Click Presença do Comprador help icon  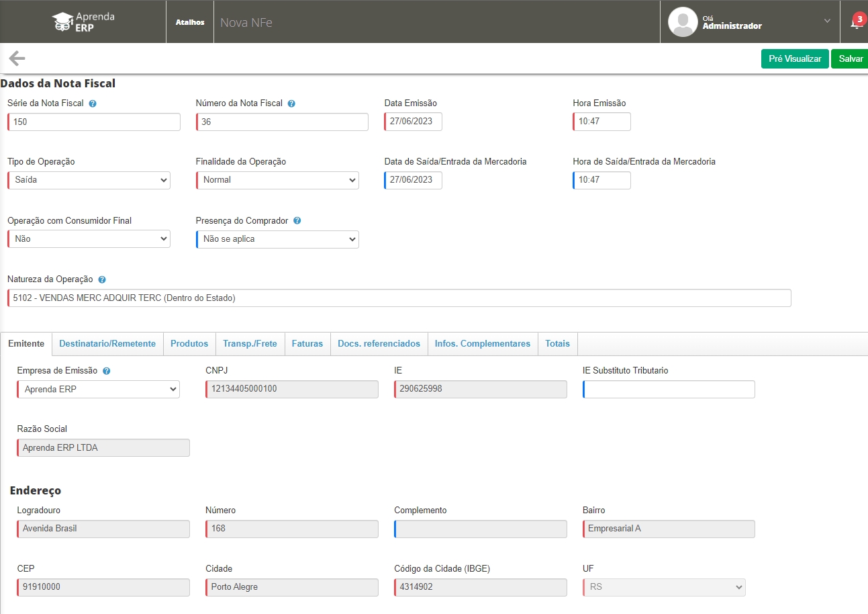click(x=297, y=221)
